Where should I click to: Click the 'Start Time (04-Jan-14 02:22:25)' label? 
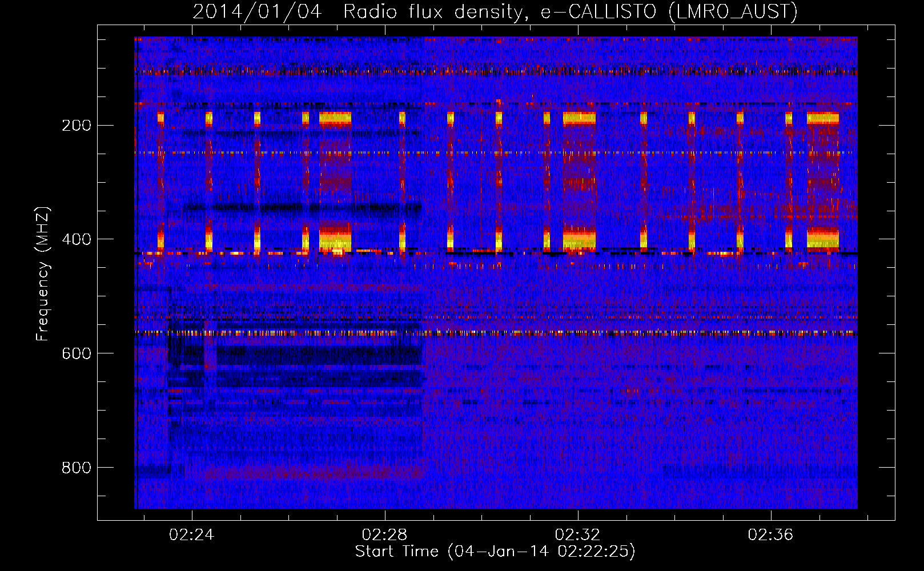click(495, 552)
